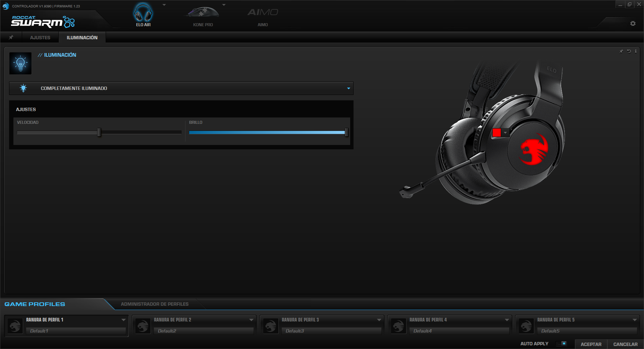
Task: Click the Roccat Swarm logo
Action: pos(43,21)
